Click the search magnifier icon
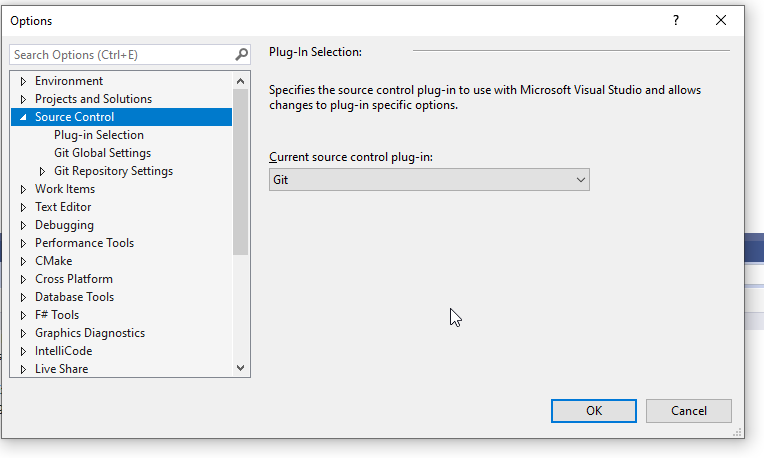The height and width of the screenshot is (458, 764). (241, 55)
